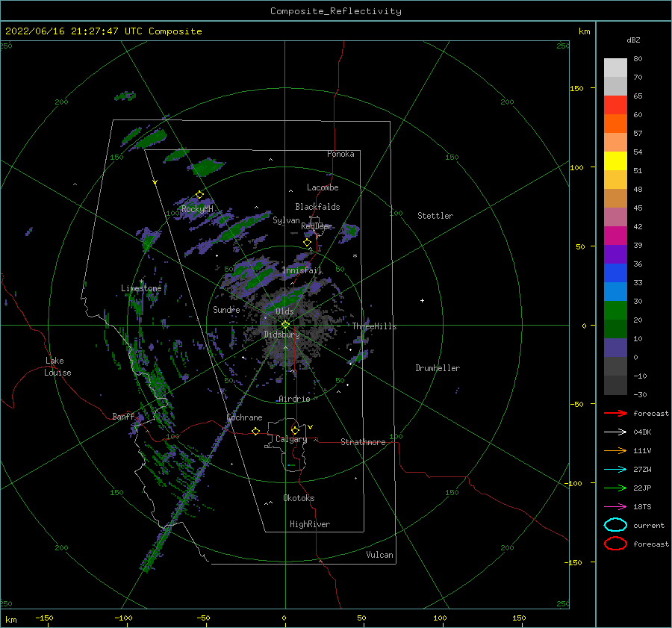
Task: Click the red forecast ellipse in legend
Action: [x=615, y=544]
